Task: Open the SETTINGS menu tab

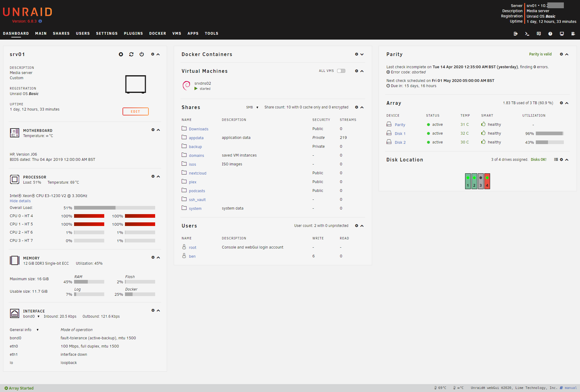Action: [107, 34]
